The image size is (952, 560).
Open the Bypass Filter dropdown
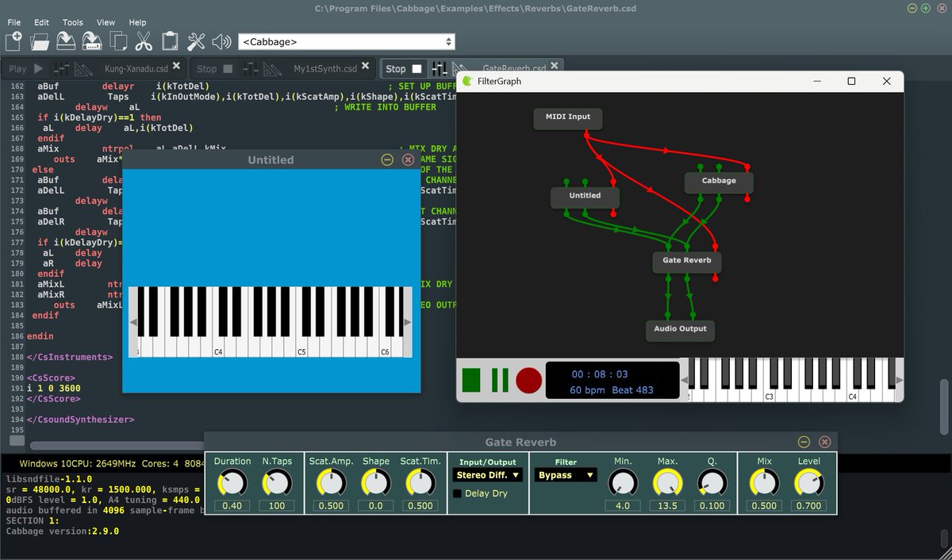[x=566, y=475]
